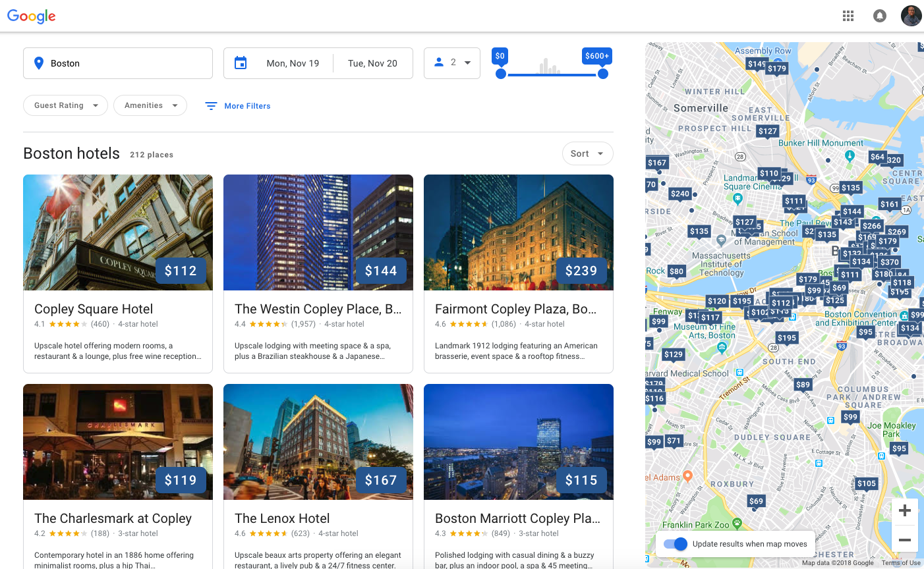Screen dimensions: 924x569
Task: Select the $266 map price marker
Action: point(872,226)
